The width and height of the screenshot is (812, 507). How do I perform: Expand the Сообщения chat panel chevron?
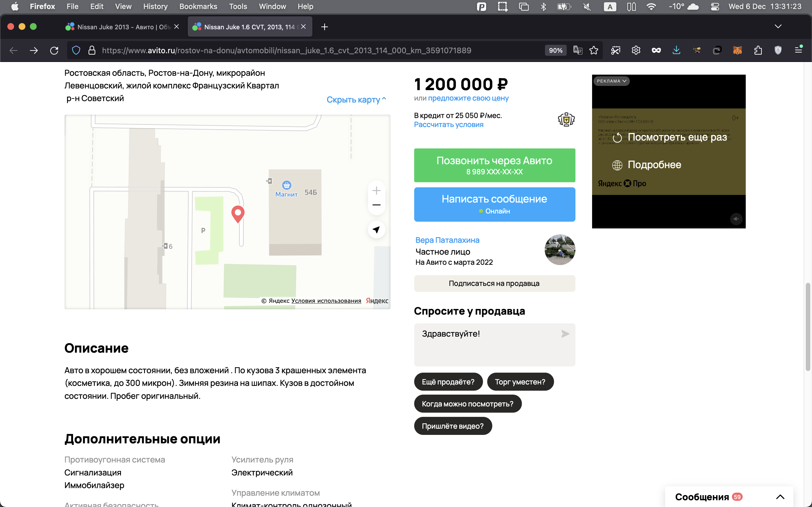pos(780,497)
